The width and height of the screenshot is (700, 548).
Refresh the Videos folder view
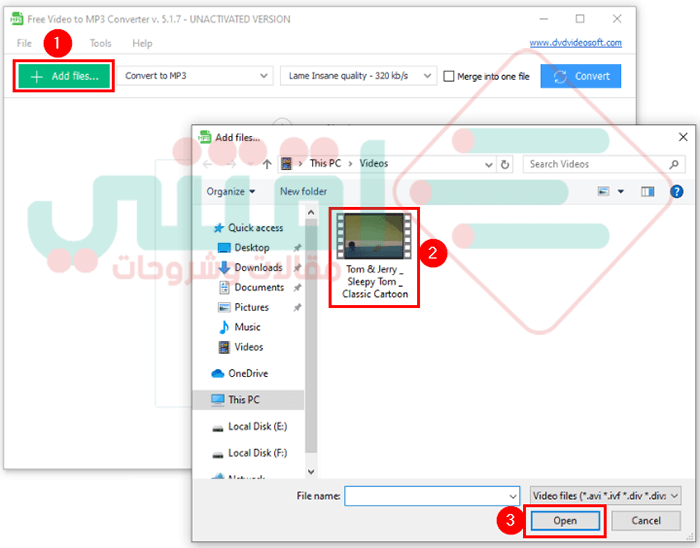[505, 165]
